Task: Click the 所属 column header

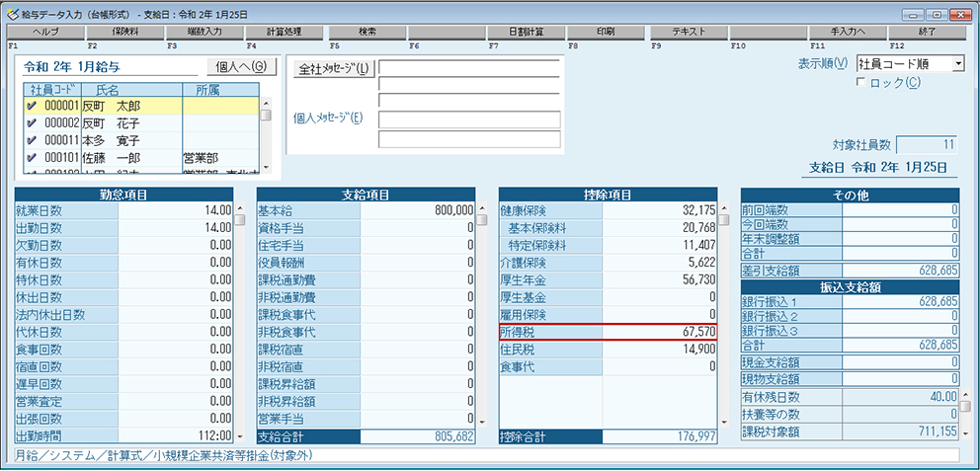Action: (220, 90)
